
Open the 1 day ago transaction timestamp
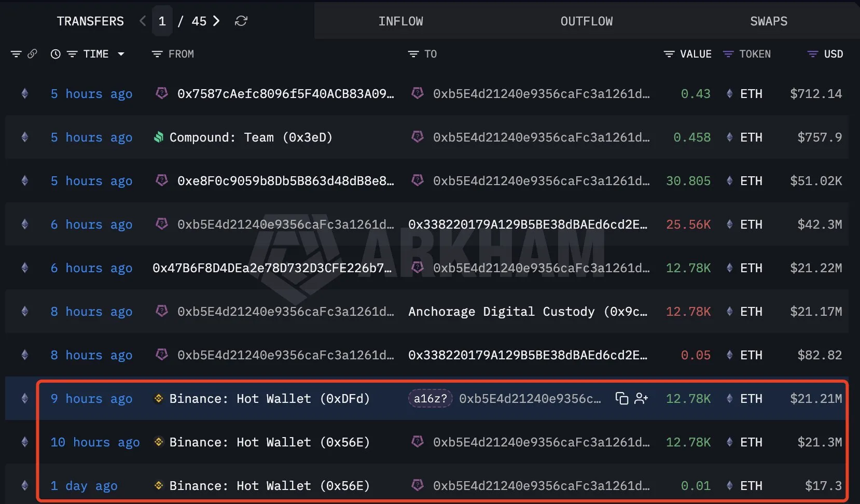pos(84,486)
